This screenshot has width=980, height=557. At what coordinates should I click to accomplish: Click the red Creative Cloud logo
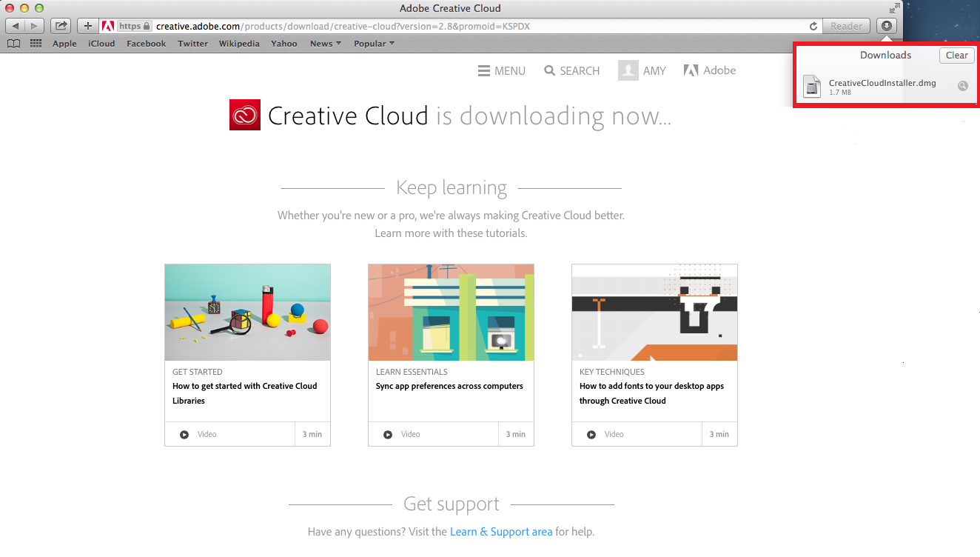[245, 115]
